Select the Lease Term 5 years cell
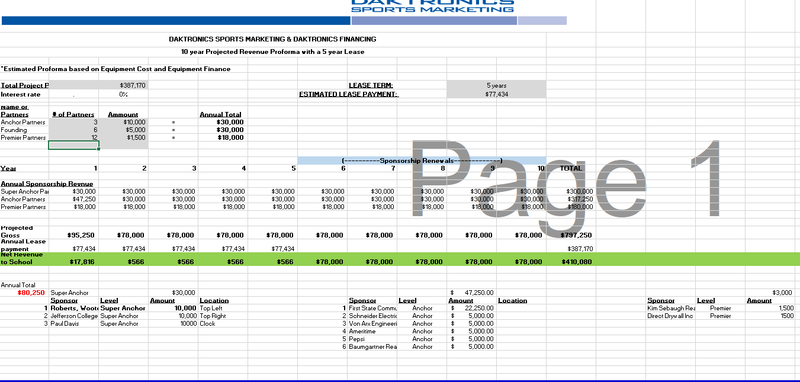The height and width of the screenshot is (382, 800). [496, 86]
